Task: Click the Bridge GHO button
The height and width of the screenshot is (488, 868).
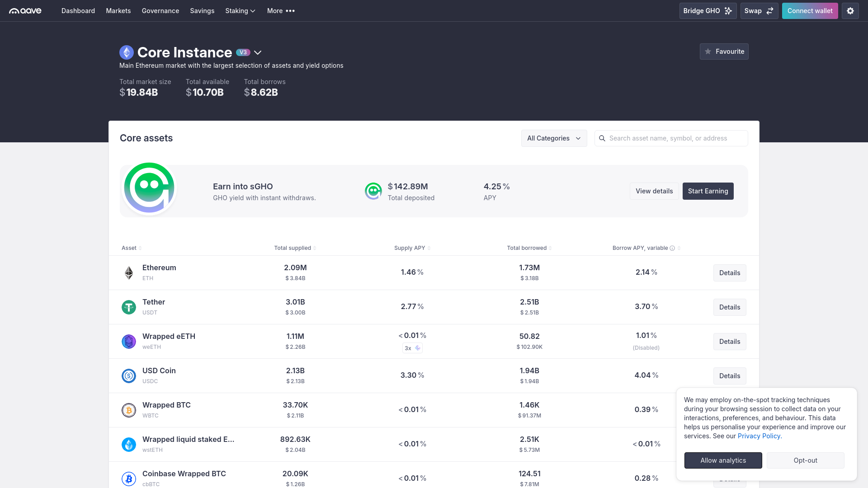Action: (x=708, y=11)
